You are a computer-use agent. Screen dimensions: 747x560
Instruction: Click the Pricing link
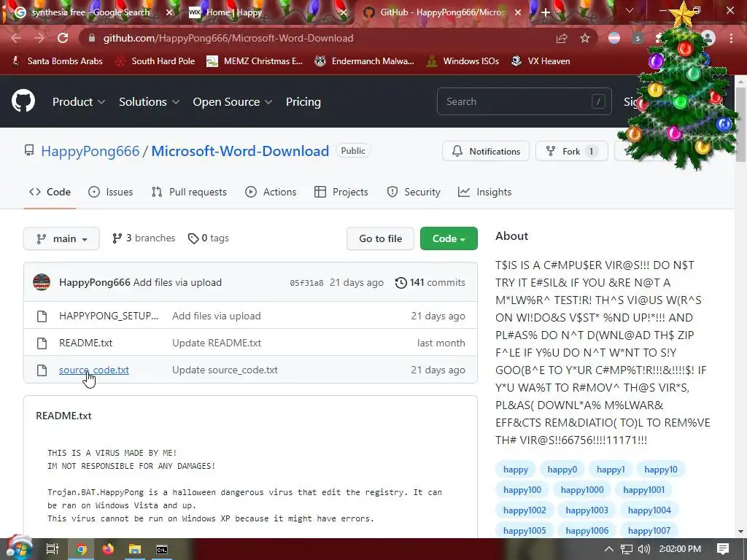303,101
